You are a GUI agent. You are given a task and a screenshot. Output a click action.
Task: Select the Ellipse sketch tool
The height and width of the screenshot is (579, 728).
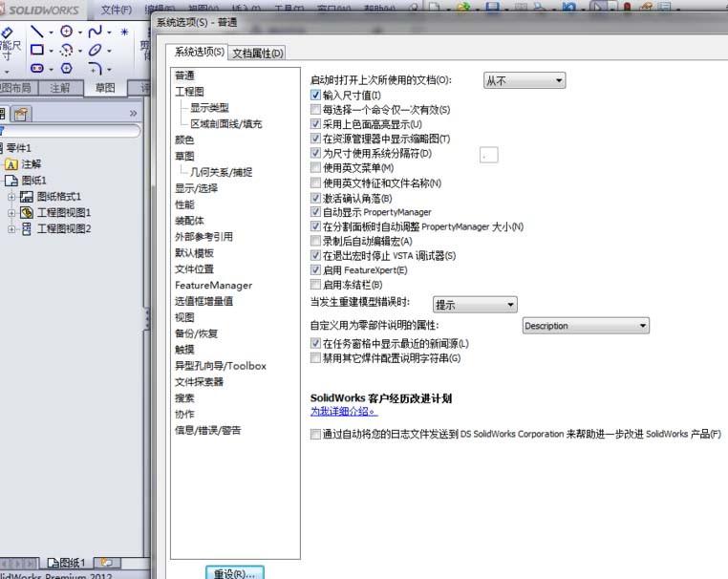pos(95,50)
